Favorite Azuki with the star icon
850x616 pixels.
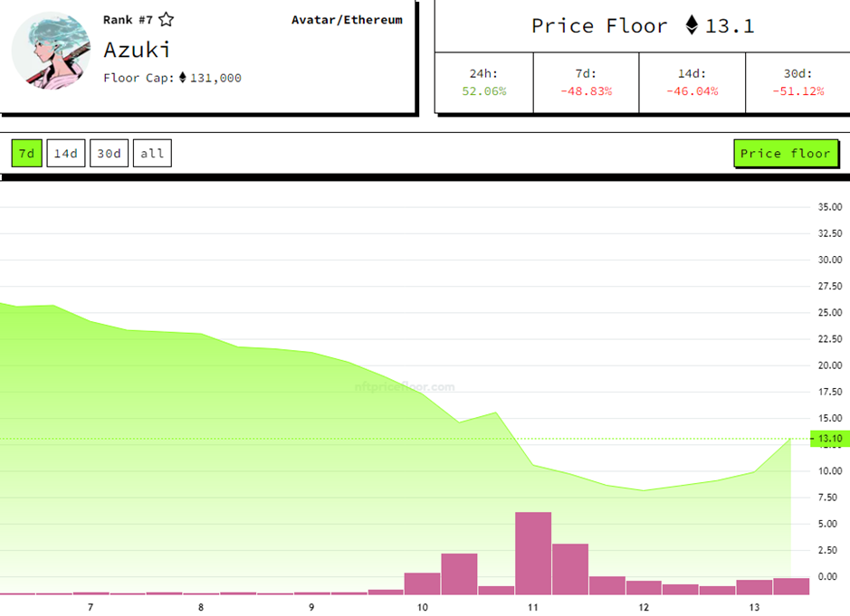[x=167, y=20]
